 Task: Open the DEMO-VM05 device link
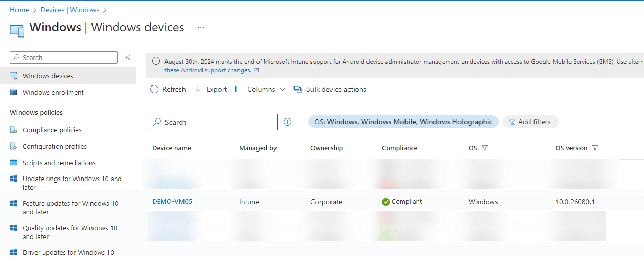click(172, 202)
